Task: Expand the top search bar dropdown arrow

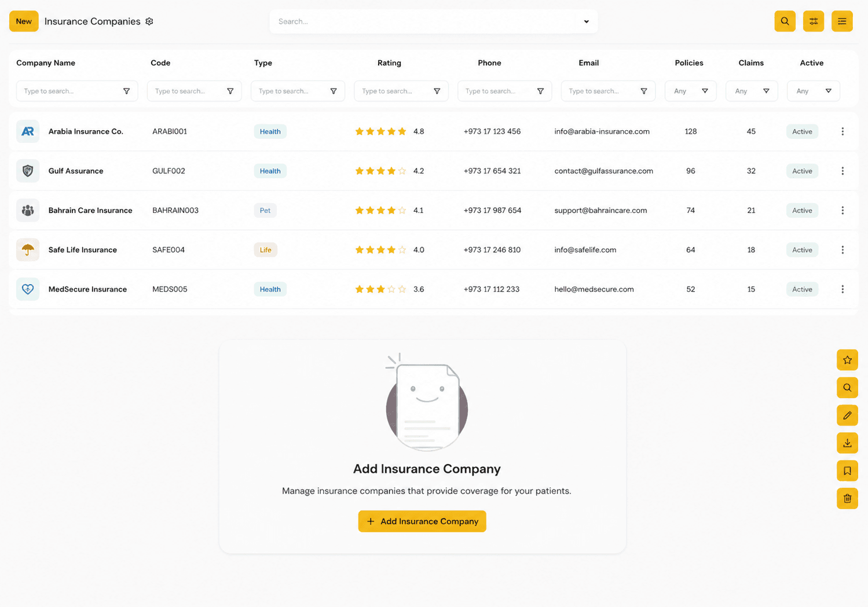Action: pyautogui.click(x=586, y=22)
